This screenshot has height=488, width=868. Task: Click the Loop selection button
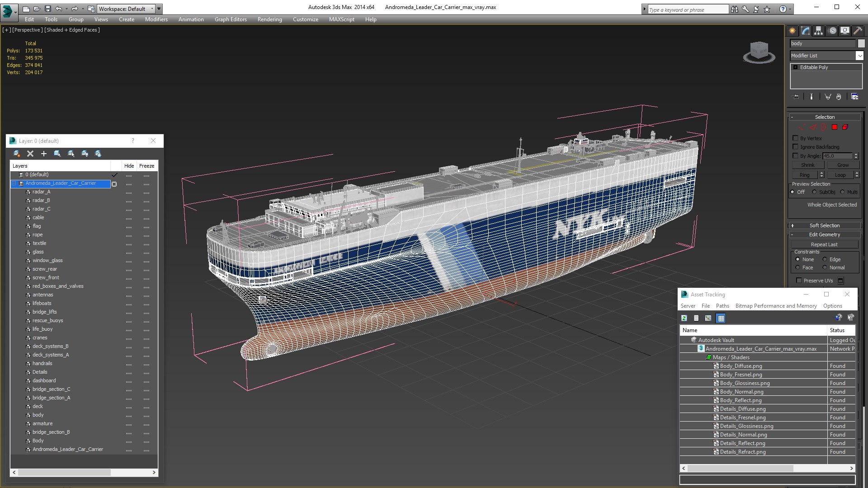(x=840, y=175)
